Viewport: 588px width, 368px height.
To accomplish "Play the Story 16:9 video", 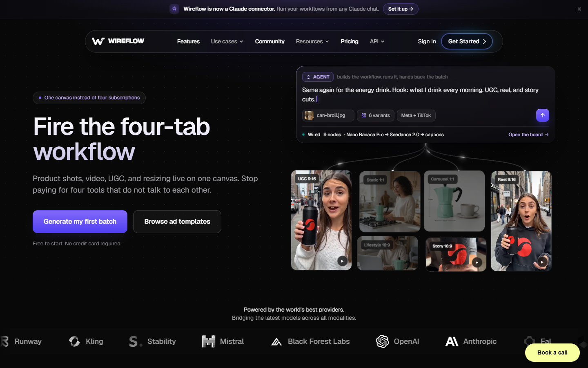I will 477,262.
